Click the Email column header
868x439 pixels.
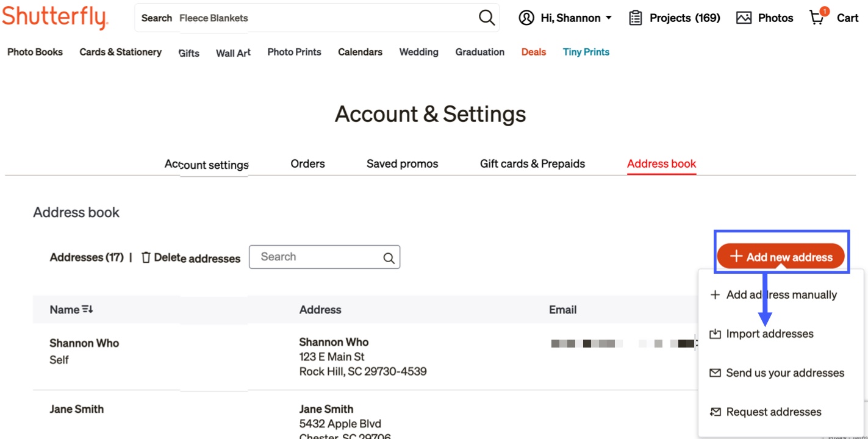click(562, 309)
